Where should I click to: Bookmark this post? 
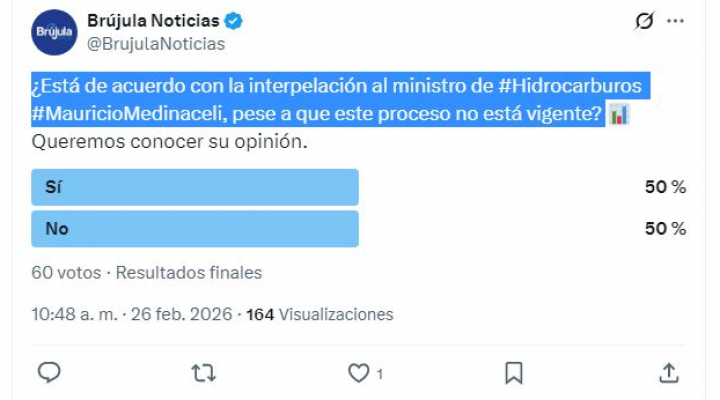pyautogui.click(x=514, y=373)
